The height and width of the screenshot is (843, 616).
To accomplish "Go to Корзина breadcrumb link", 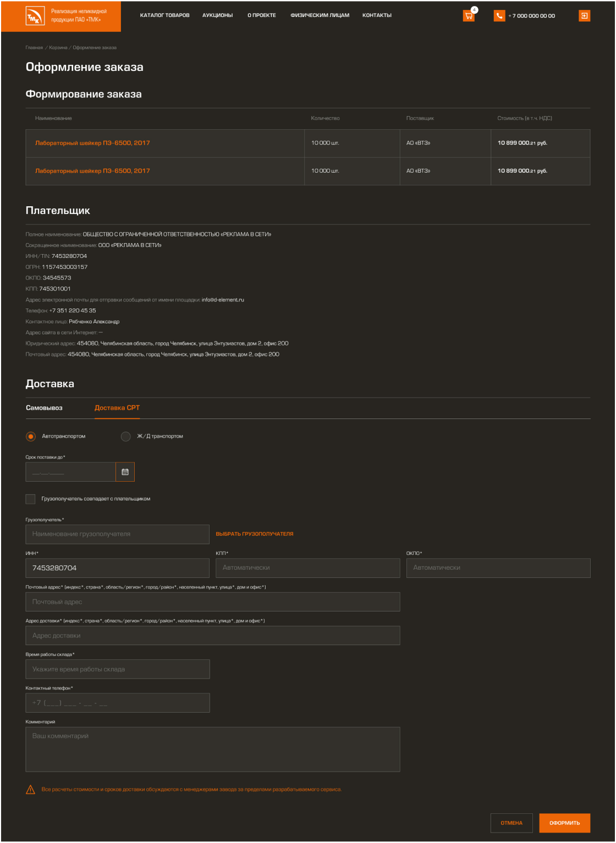I will pyautogui.click(x=58, y=48).
